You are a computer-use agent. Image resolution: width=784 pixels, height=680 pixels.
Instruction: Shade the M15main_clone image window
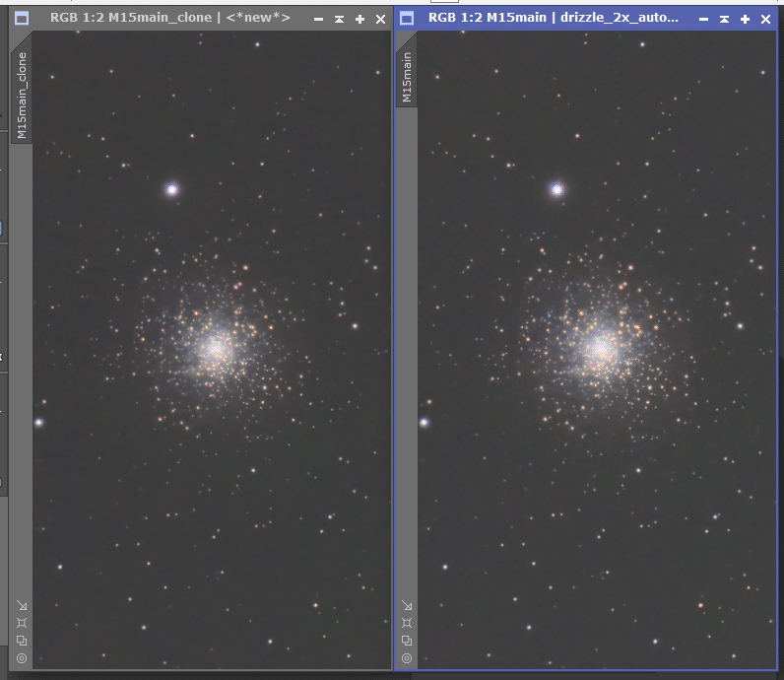click(339, 20)
